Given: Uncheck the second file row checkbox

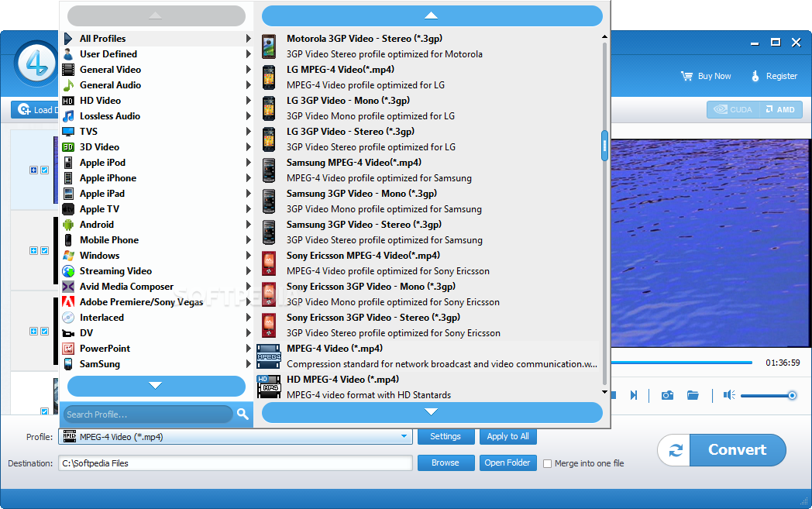Looking at the screenshot, I should pos(44,250).
